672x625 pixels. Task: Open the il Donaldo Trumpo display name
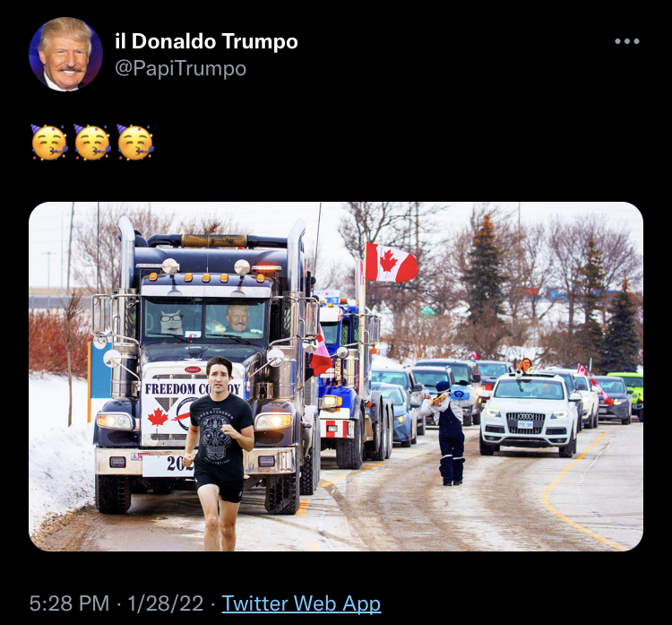[206, 41]
